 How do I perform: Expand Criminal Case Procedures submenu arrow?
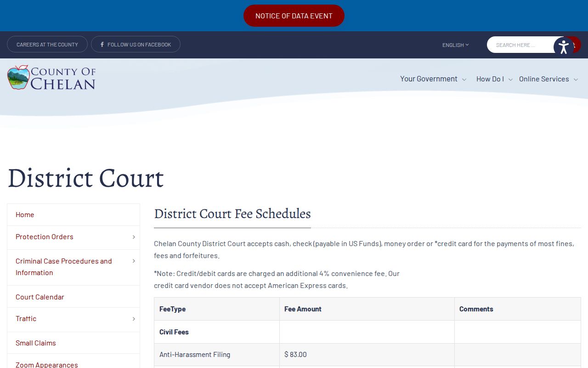point(134,261)
